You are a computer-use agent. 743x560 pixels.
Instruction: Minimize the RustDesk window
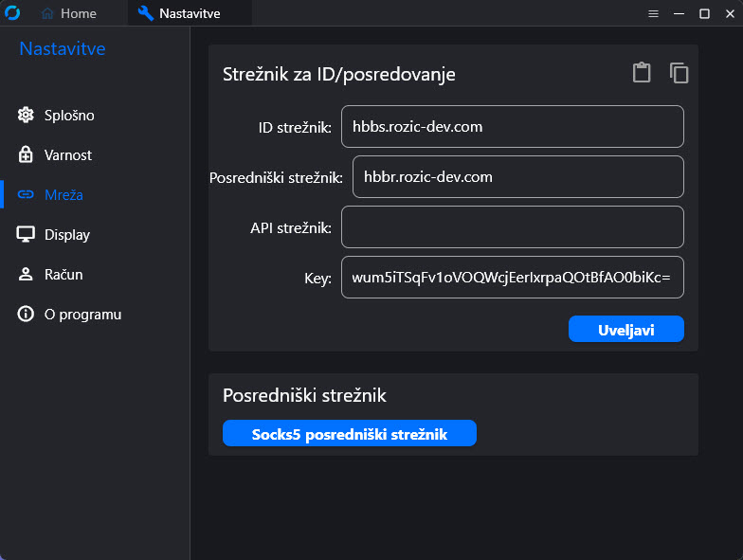point(679,13)
